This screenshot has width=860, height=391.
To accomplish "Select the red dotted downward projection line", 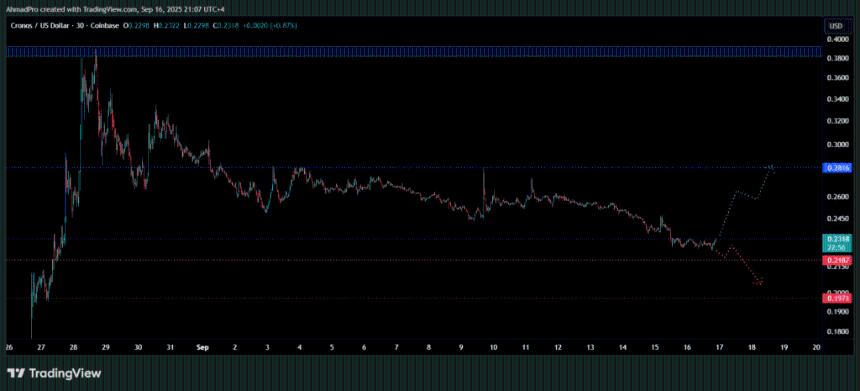I will (740, 265).
